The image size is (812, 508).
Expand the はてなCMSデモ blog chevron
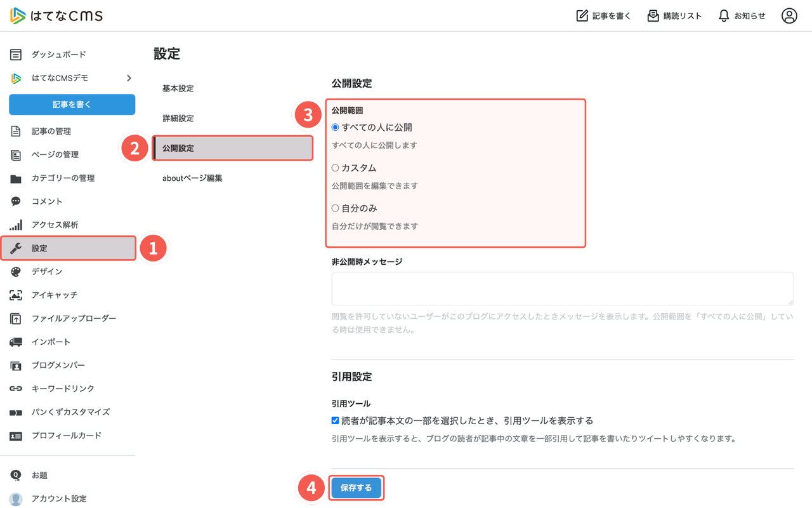[x=129, y=78]
